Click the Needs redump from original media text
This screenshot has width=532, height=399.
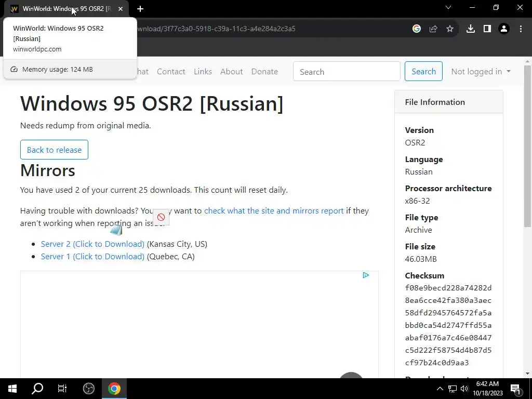pyautogui.click(x=86, y=126)
